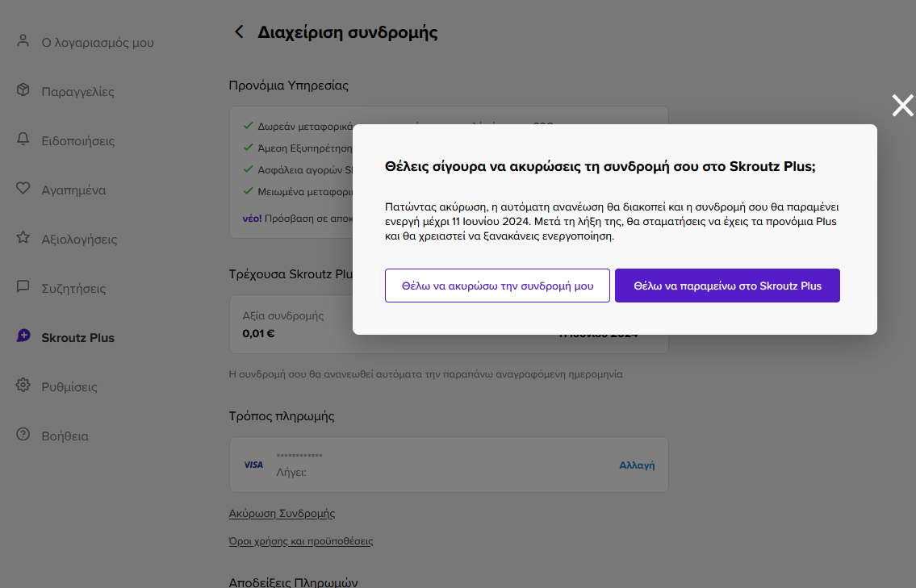Click the Μειωμένα μεταφορικά benefit line
The width and height of the screenshot is (916, 588).
tap(298, 191)
